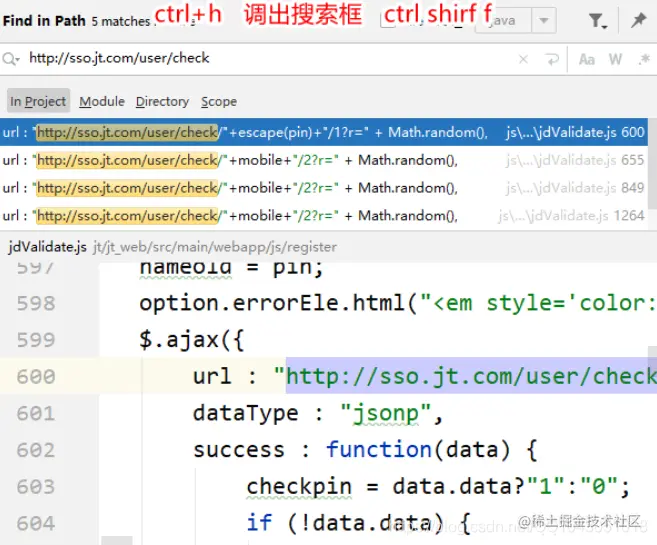Select the jdValidate.js 655 result row
The image size is (657, 545).
(x=323, y=160)
